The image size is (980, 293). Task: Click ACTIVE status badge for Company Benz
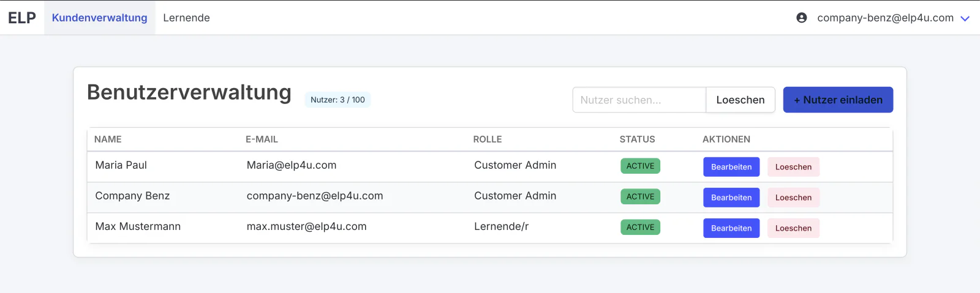click(640, 196)
